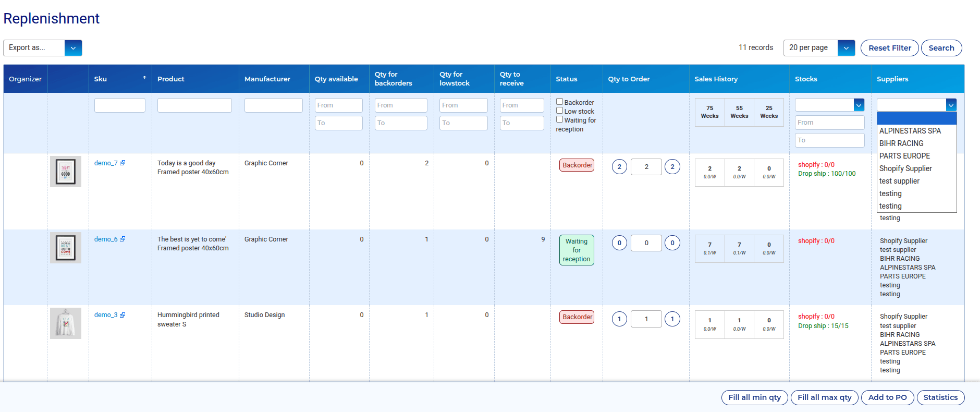Open external link icon next to demo_7
980x412 pixels.
tap(123, 163)
